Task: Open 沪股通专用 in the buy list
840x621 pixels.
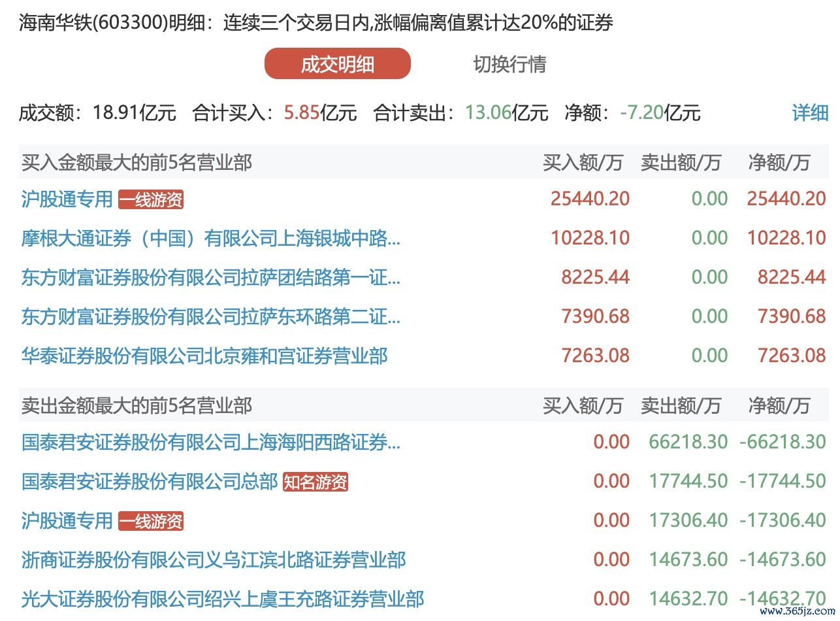Action: click(x=67, y=199)
